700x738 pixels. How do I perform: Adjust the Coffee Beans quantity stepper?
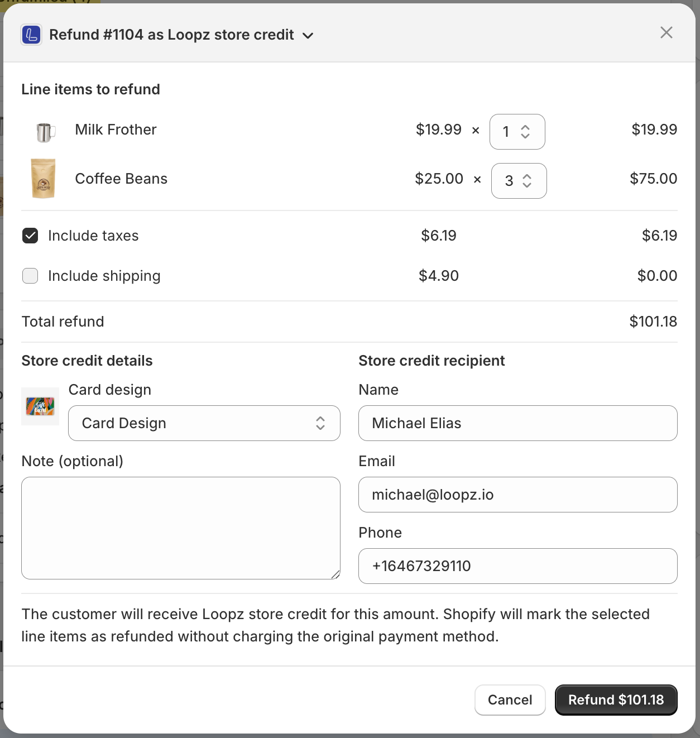(x=519, y=181)
